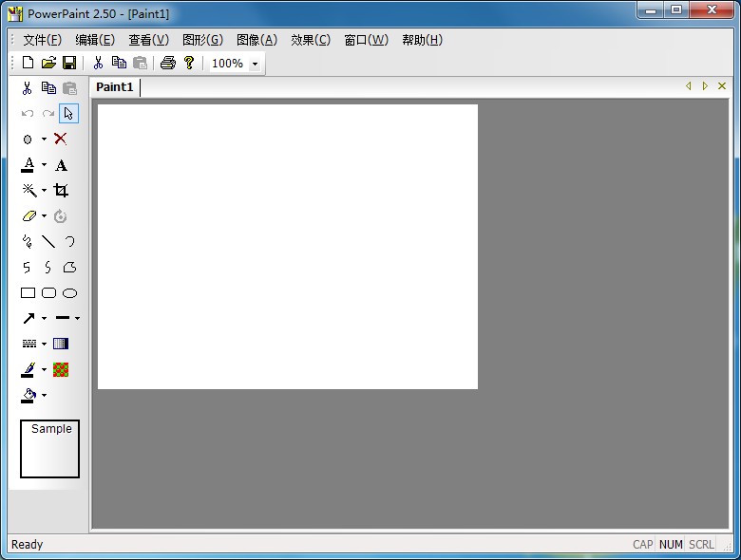The width and height of the screenshot is (741, 560).
Task: Select the magic wand tool
Action: click(x=29, y=190)
